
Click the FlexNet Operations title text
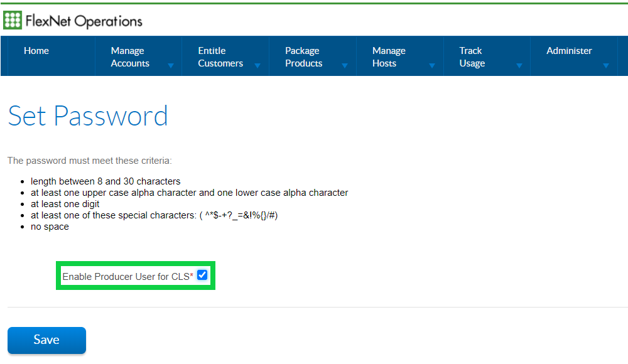(x=84, y=21)
